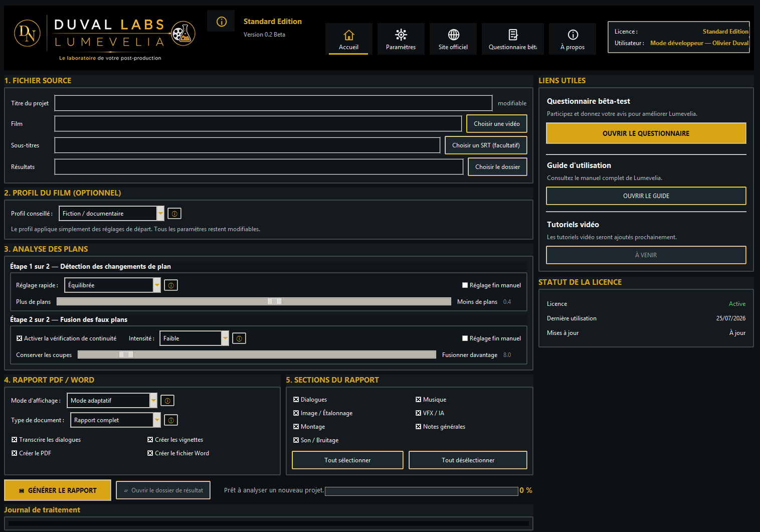Uncheck the Musique section

pos(418,400)
